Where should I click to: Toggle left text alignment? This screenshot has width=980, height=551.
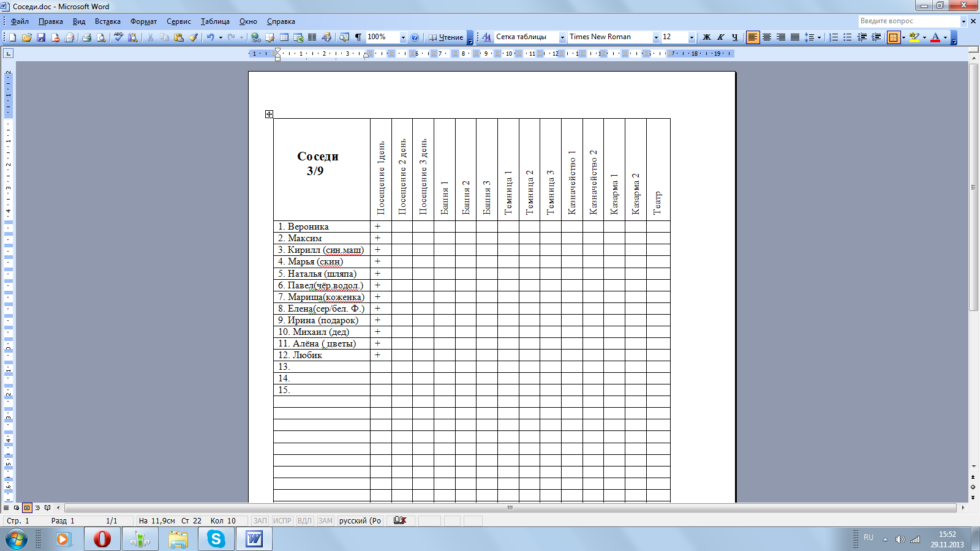pyautogui.click(x=753, y=37)
